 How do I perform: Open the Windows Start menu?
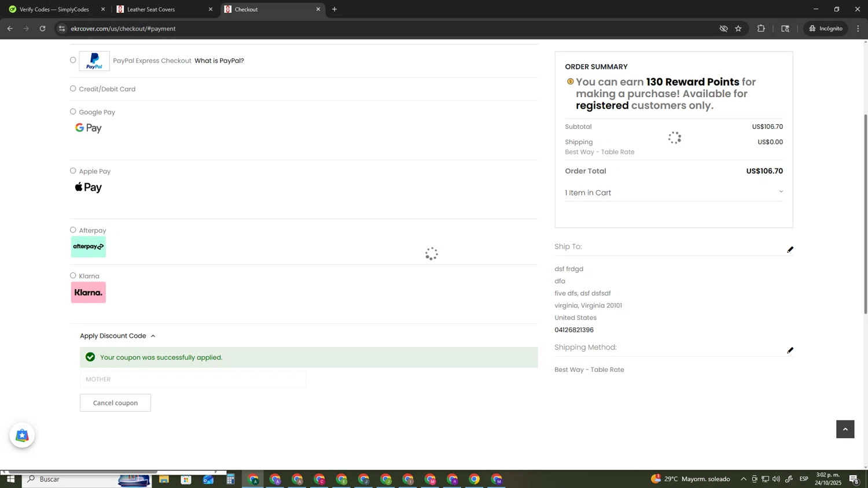[x=10, y=479]
